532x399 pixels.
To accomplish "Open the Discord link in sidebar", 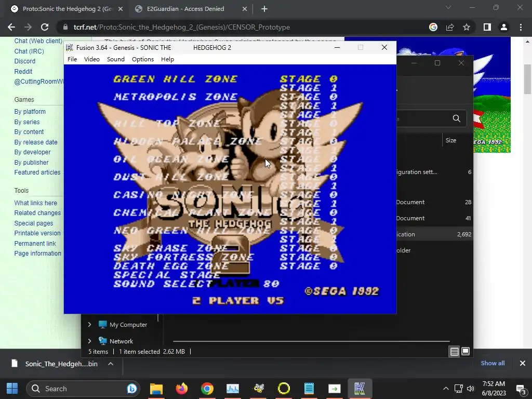I will (25, 61).
